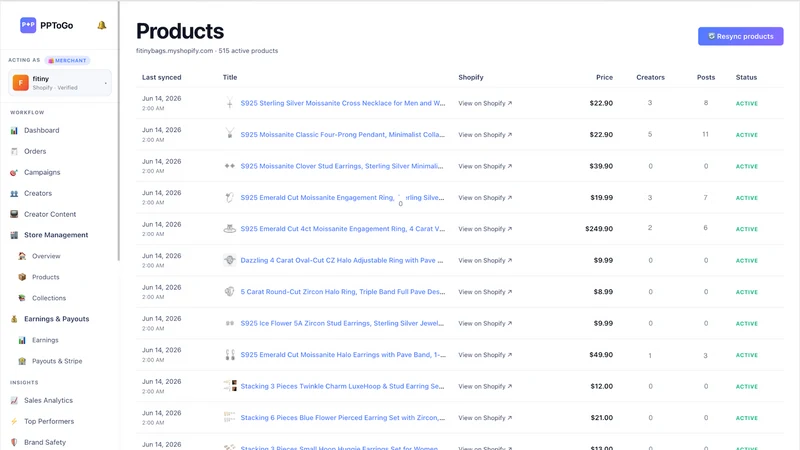Select Earnings & Payouts section

(x=57, y=319)
